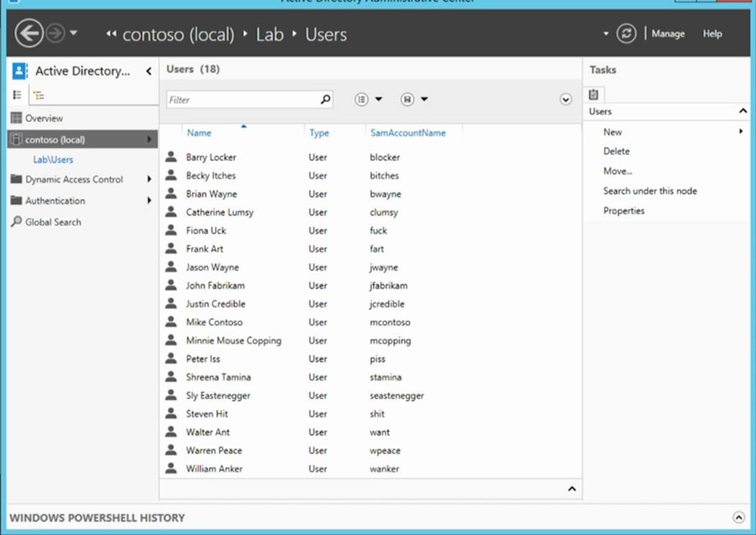The width and height of the screenshot is (756, 535).
Task: Click user icon for Warren Peace
Action: pyautogui.click(x=171, y=450)
